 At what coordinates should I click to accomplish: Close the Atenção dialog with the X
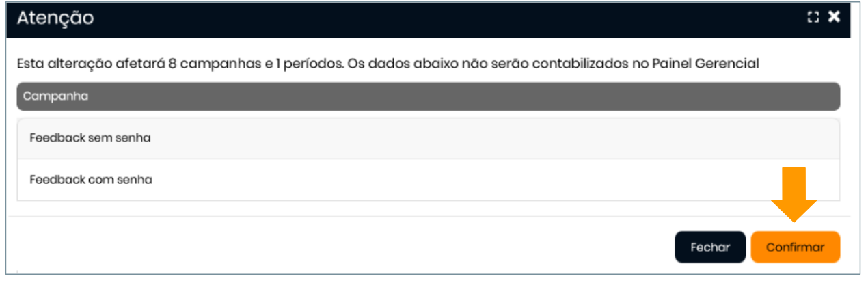(834, 17)
